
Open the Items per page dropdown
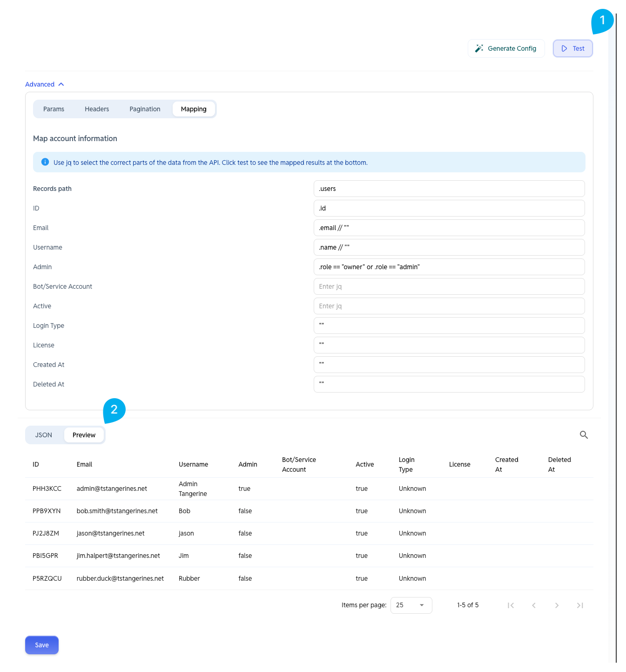click(x=411, y=605)
